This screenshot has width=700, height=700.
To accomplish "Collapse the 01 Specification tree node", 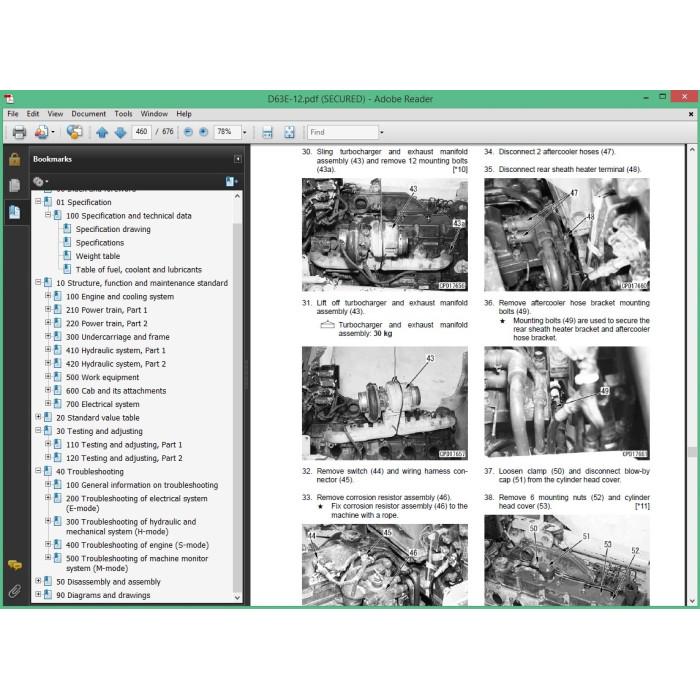I will click(38, 202).
